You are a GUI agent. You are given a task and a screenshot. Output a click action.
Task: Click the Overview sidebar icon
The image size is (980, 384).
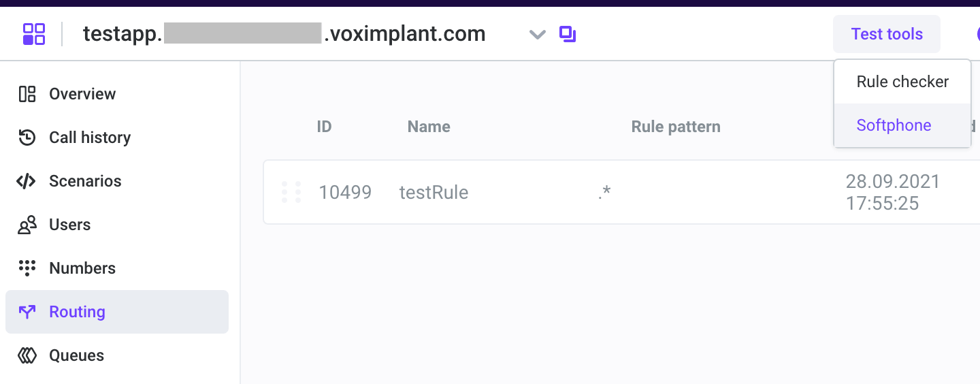(27, 94)
